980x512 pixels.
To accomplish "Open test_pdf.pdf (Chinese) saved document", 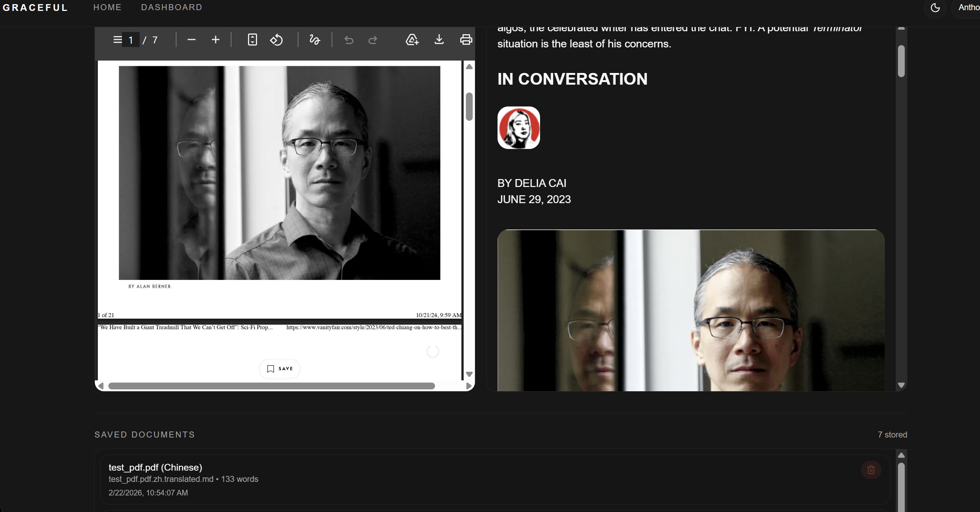I will pyautogui.click(x=155, y=467).
